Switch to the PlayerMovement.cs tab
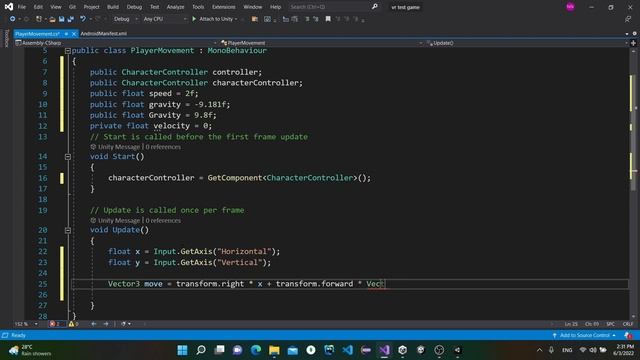640x360 pixels. tap(37, 34)
